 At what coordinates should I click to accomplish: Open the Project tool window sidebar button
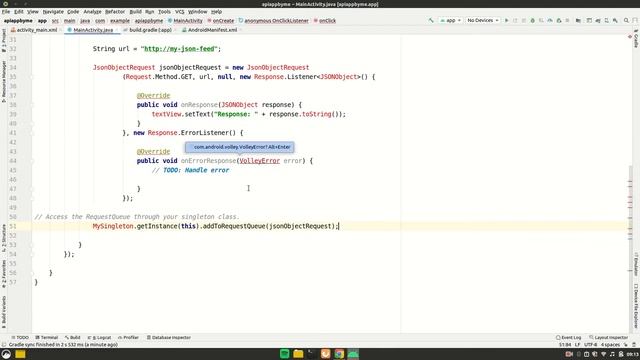(4, 40)
